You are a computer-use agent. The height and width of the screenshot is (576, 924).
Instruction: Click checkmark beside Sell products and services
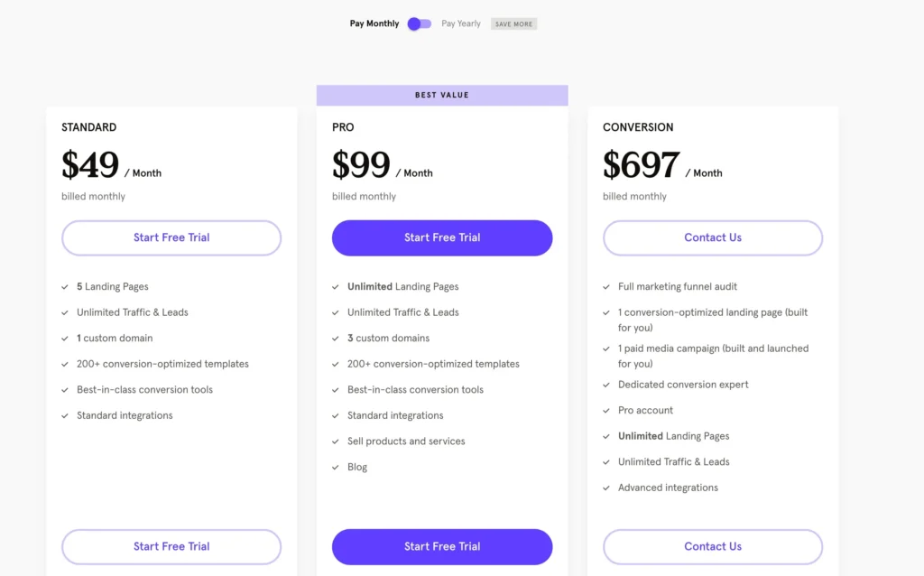[336, 441]
